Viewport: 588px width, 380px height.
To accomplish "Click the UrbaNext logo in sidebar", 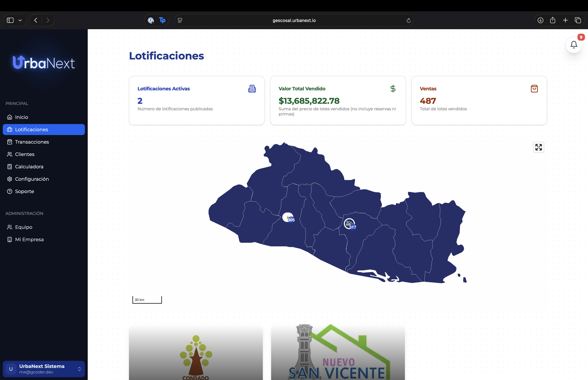I will coord(44,62).
